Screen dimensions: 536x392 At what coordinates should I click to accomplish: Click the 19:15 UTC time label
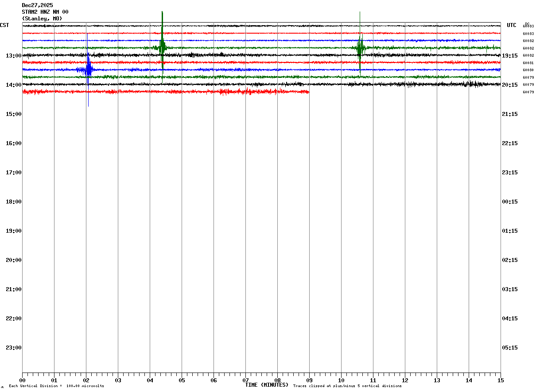click(510, 56)
